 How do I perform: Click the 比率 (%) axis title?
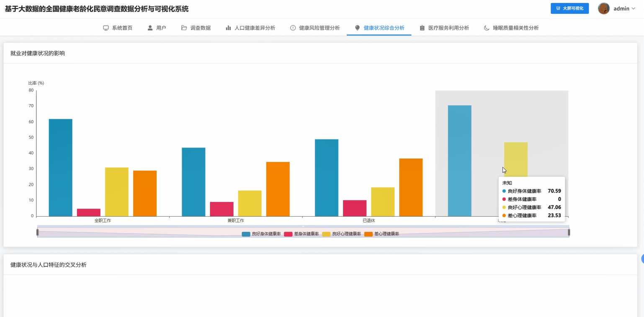click(x=36, y=83)
